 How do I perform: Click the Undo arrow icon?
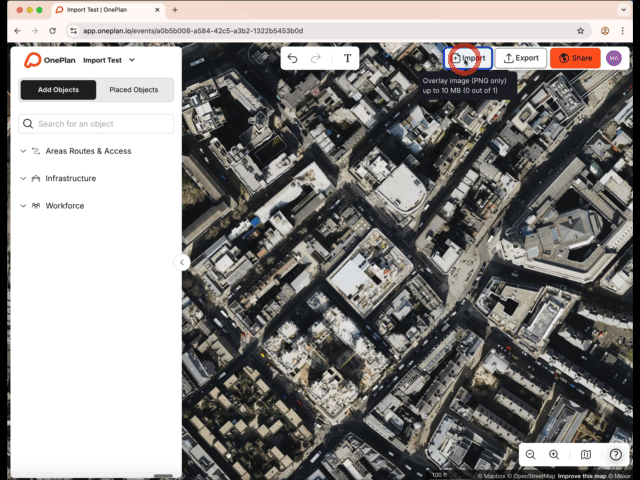[x=292, y=58]
